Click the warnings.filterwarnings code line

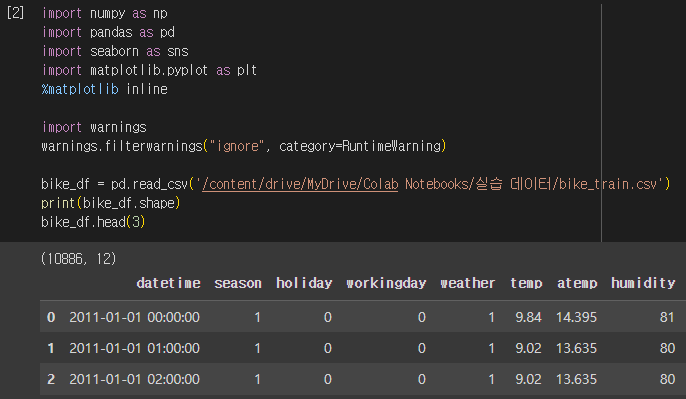(x=244, y=146)
